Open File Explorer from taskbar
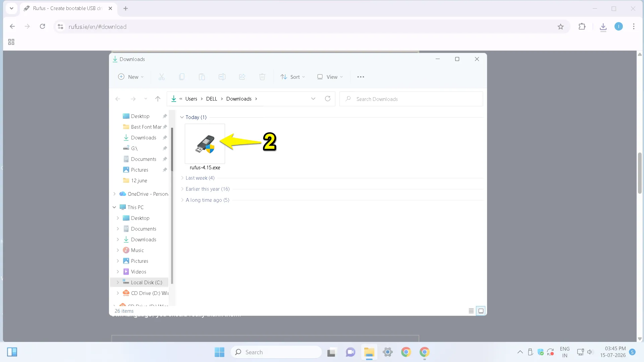 point(369,352)
